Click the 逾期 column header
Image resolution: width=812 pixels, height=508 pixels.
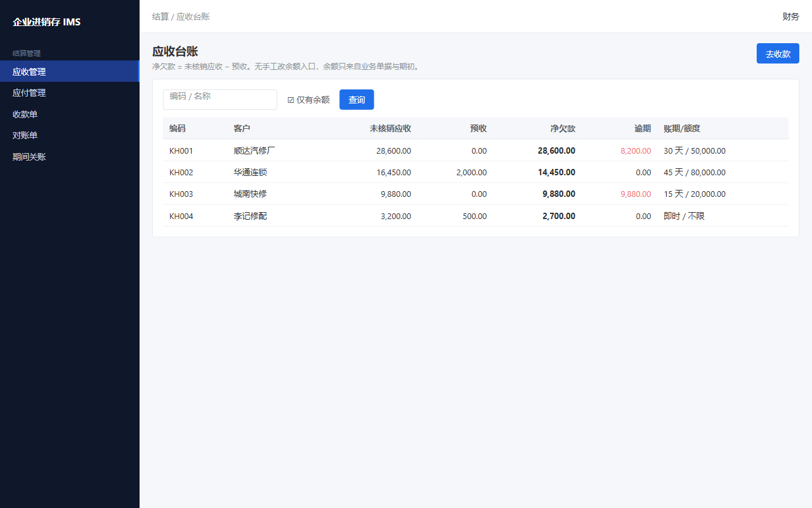(x=643, y=128)
